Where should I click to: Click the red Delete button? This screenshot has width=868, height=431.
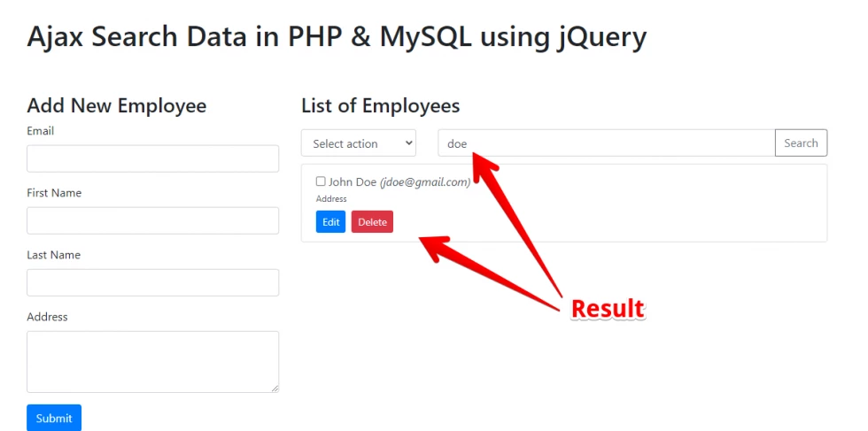click(x=372, y=222)
